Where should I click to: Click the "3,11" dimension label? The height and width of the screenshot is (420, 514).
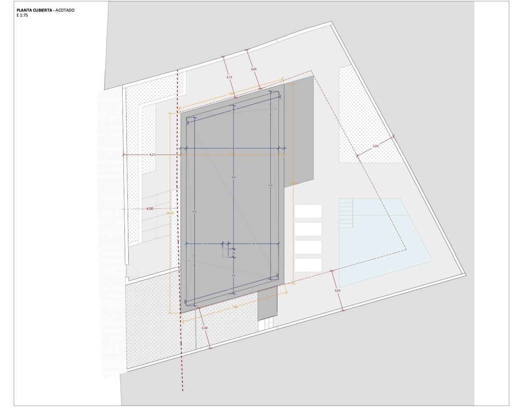click(x=229, y=77)
